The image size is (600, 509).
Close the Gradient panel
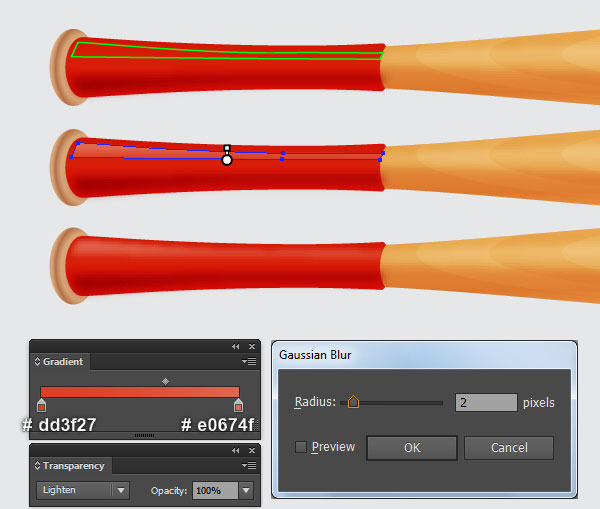click(252, 346)
